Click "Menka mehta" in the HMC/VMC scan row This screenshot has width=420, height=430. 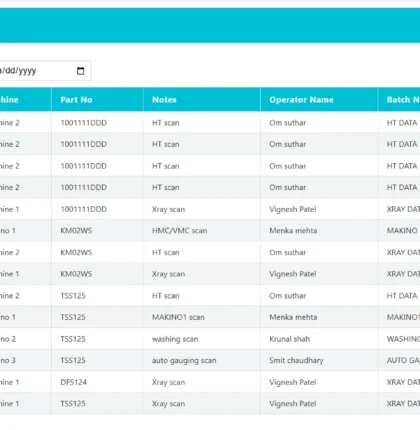click(293, 231)
